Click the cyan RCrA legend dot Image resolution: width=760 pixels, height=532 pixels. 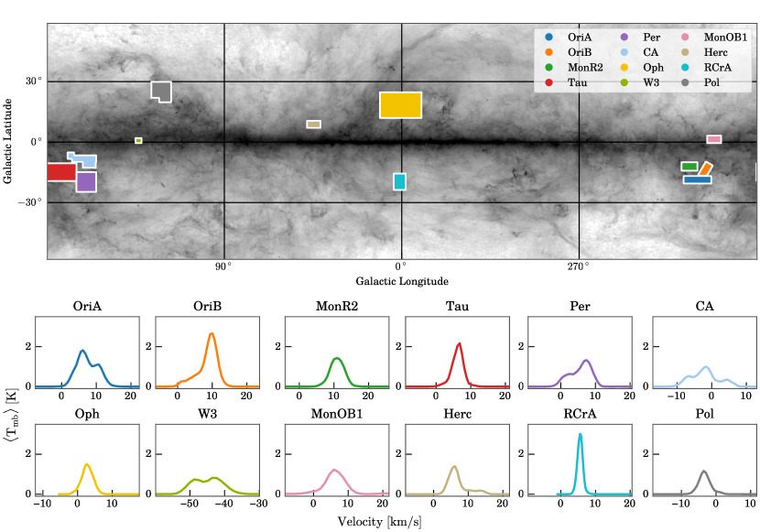(x=685, y=68)
